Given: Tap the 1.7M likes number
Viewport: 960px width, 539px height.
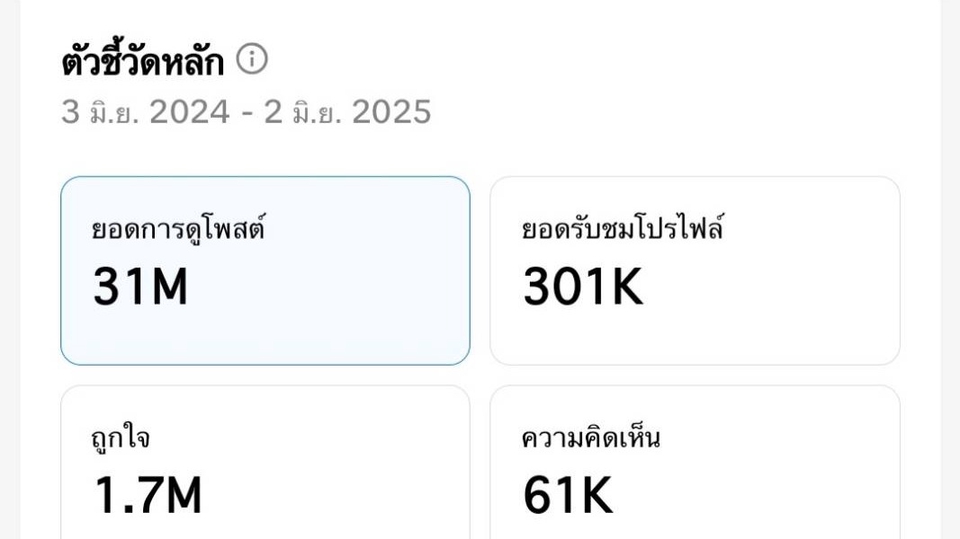Looking at the screenshot, I should tap(148, 495).
